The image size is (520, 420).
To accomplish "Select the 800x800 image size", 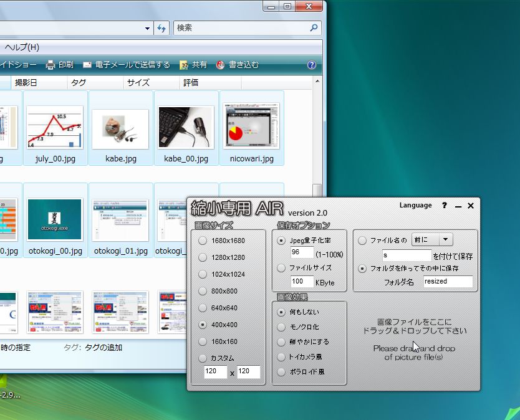I will 202,291.
